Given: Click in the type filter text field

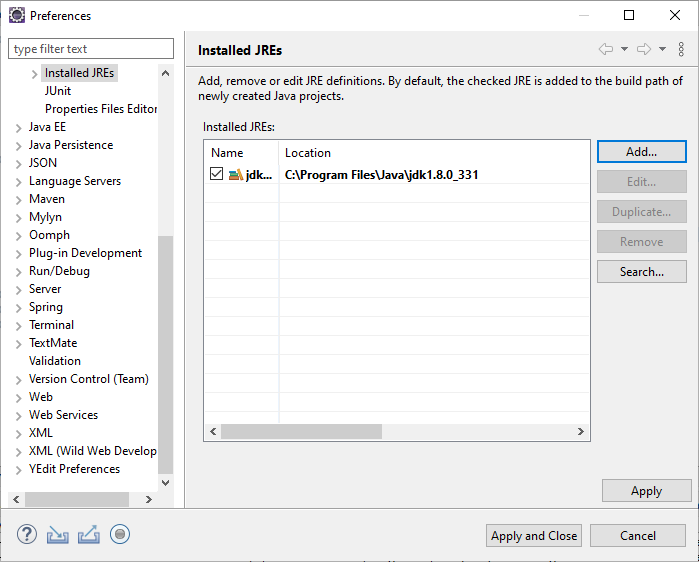Looking at the screenshot, I should (91, 49).
